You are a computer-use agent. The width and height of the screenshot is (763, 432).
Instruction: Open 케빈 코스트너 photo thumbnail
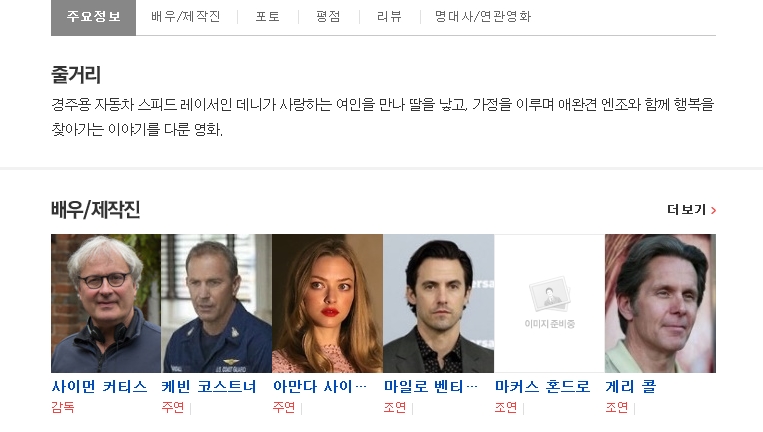pos(217,304)
